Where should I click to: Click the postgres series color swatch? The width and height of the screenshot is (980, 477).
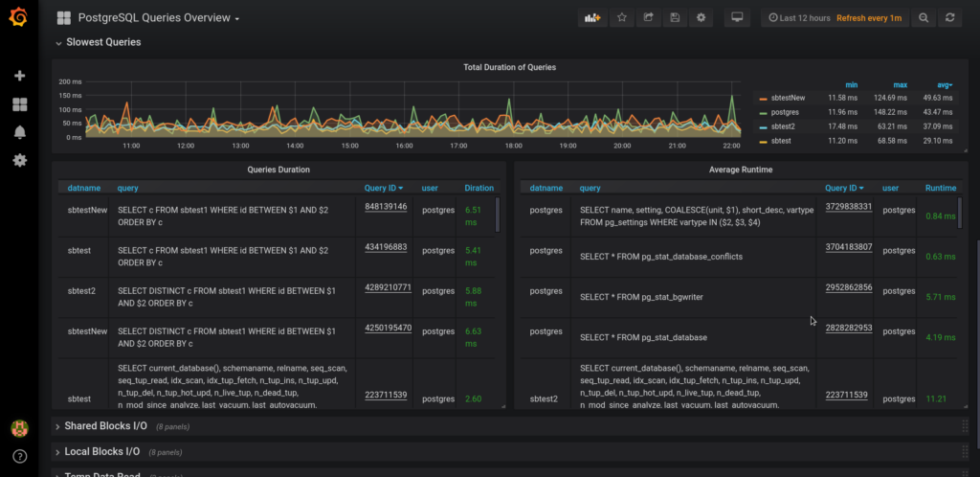(763, 113)
